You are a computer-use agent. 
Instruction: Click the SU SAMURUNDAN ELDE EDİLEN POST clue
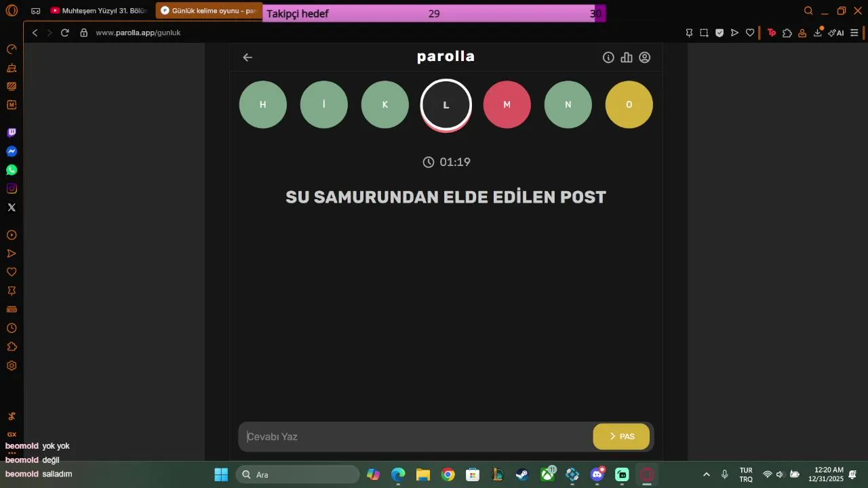[x=446, y=197]
